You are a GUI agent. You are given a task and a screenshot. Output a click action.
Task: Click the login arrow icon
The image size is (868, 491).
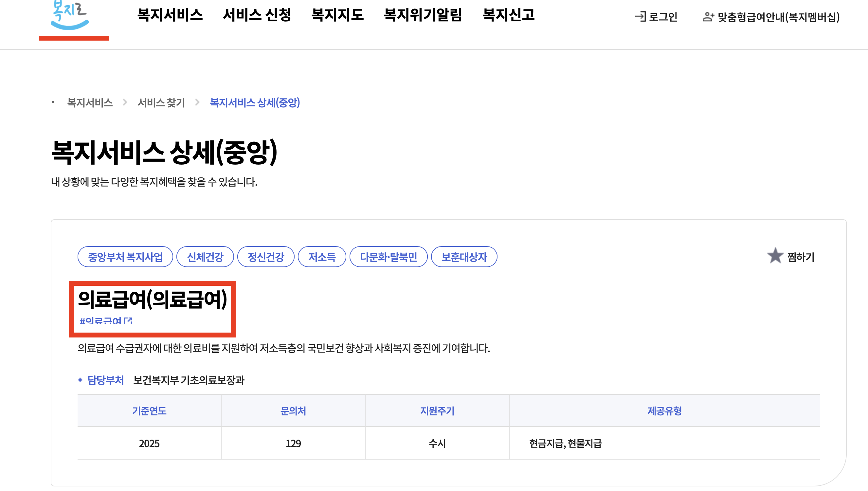coord(640,16)
